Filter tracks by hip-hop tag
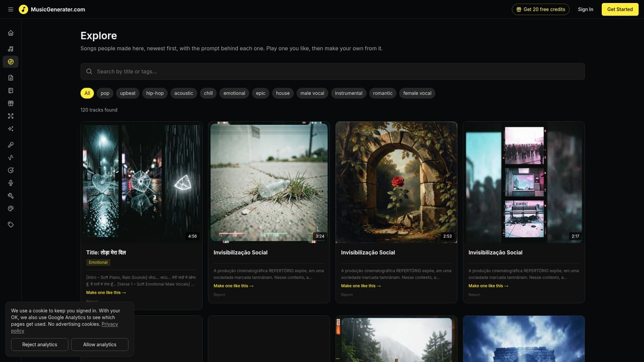Viewport: 644px width, 362px height. click(x=155, y=93)
